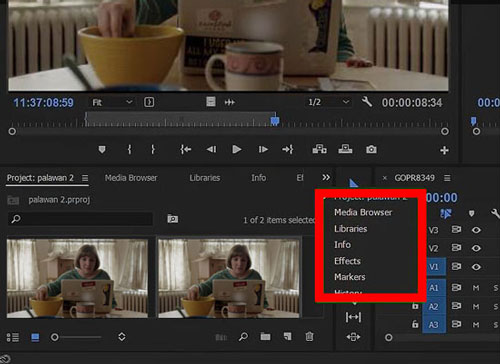Choose Effects from the panel overflow menu
The width and height of the screenshot is (500, 364).
pyautogui.click(x=347, y=261)
